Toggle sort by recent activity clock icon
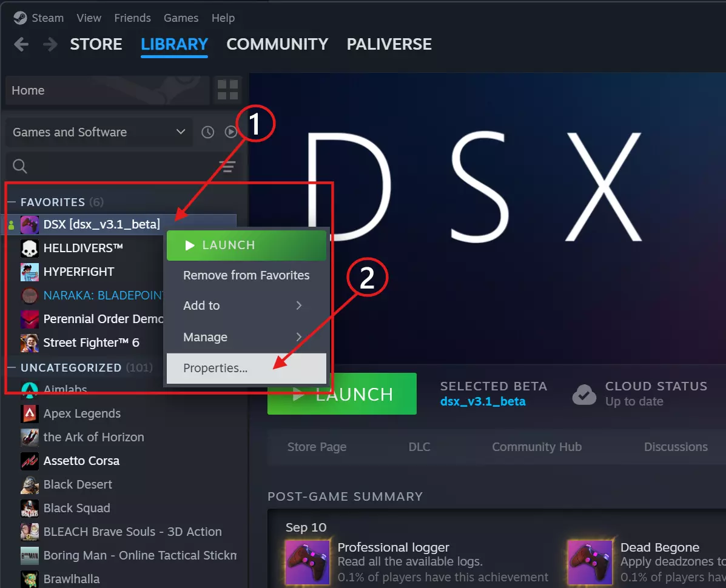 tap(208, 132)
